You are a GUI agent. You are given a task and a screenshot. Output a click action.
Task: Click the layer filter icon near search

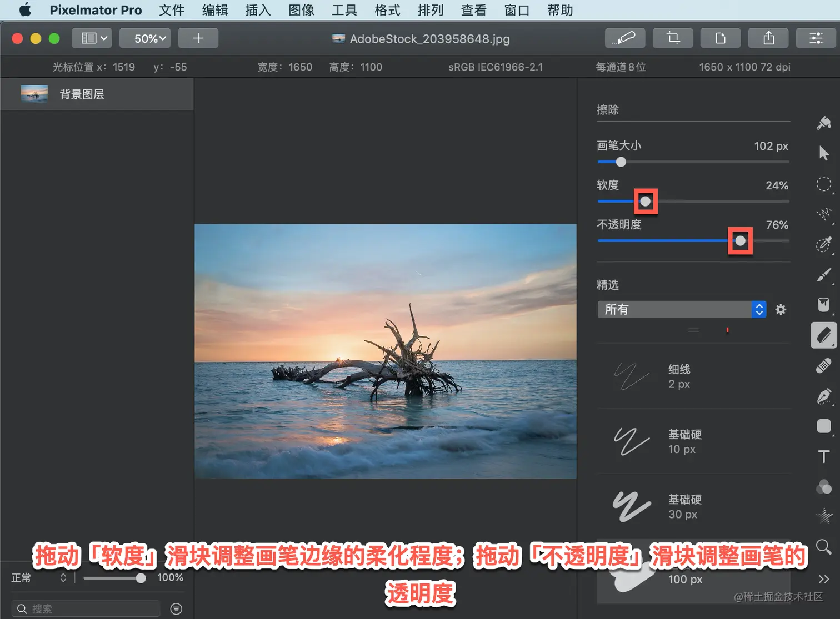pyautogui.click(x=176, y=609)
